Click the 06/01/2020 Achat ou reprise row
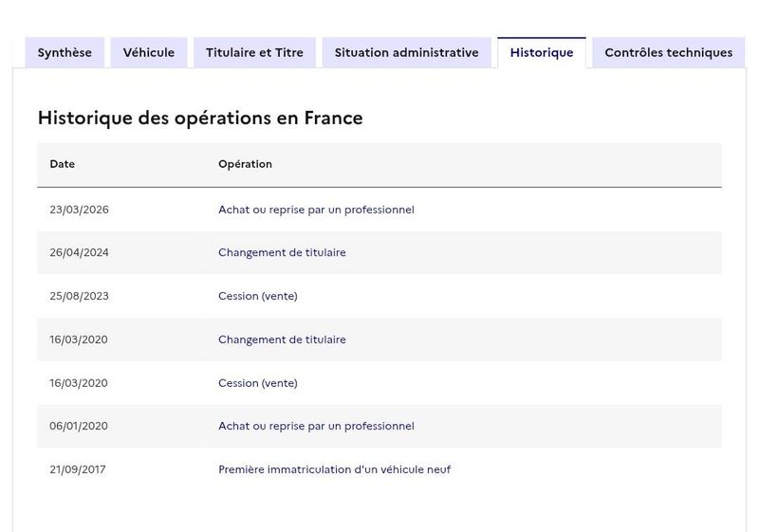Screen dimensions: 759x532 [379, 426]
